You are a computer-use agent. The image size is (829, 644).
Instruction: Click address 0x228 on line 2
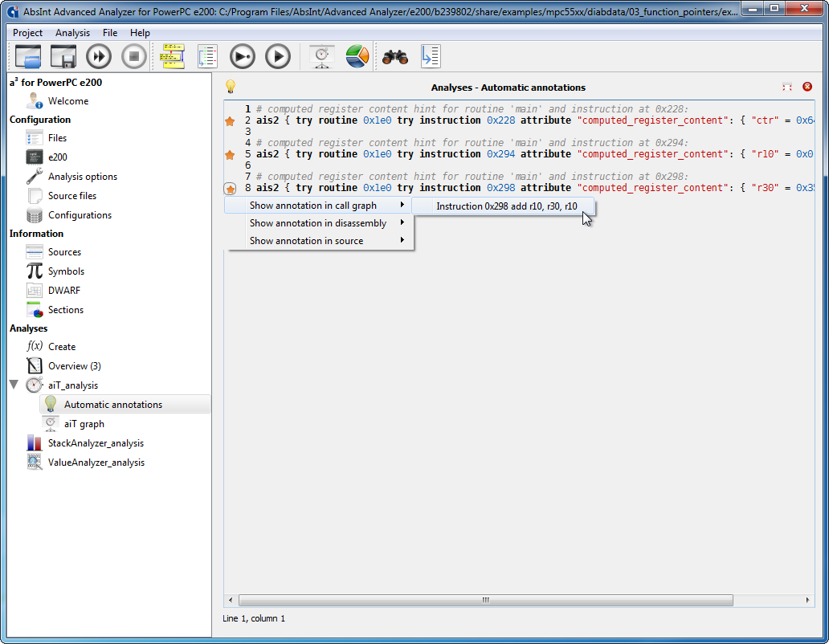pyautogui.click(x=500, y=120)
